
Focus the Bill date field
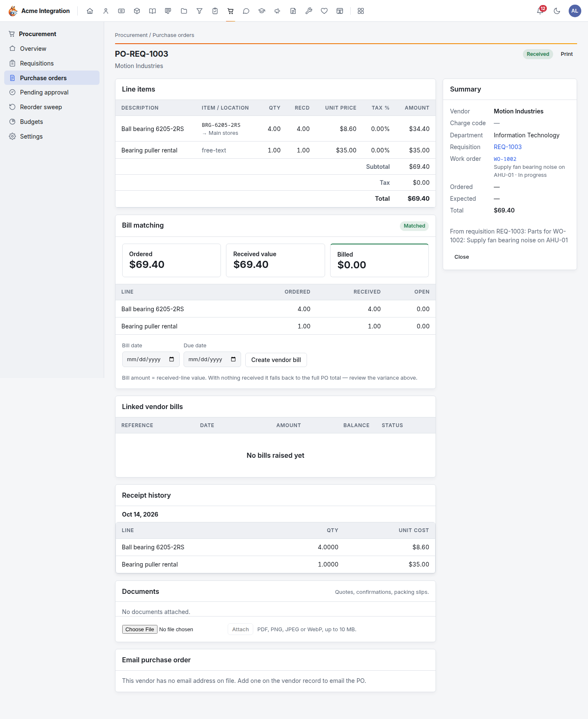click(x=151, y=359)
